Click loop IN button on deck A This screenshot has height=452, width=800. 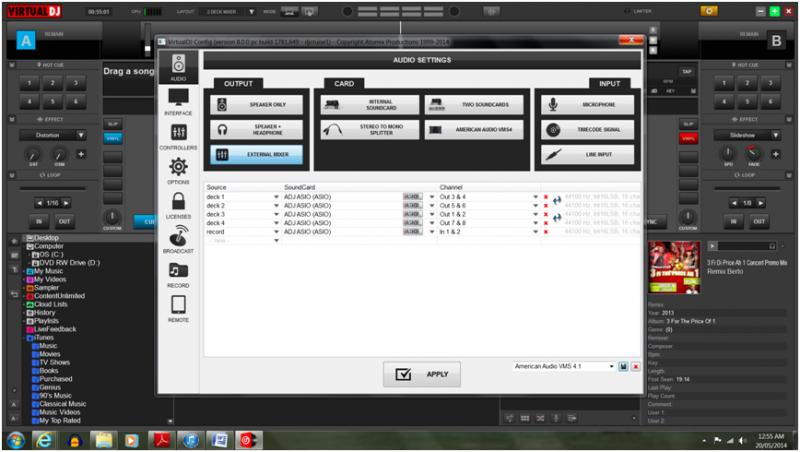point(39,221)
